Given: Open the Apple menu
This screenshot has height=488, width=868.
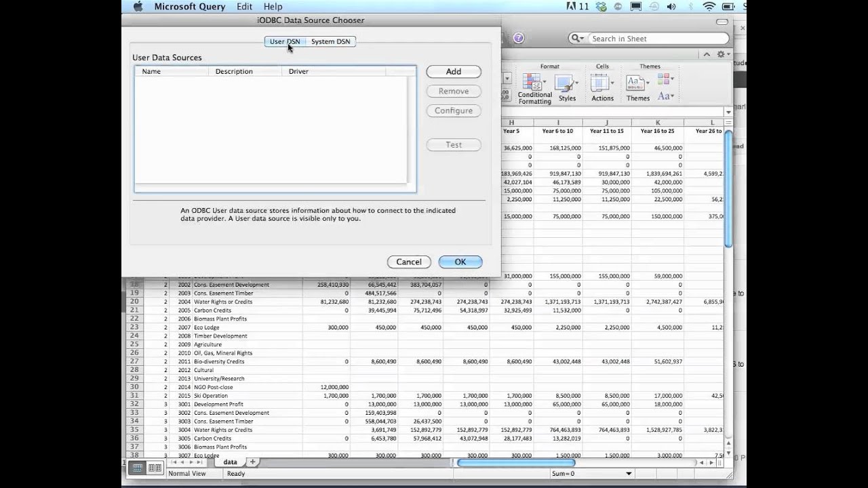Looking at the screenshot, I should click(x=138, y=7).
